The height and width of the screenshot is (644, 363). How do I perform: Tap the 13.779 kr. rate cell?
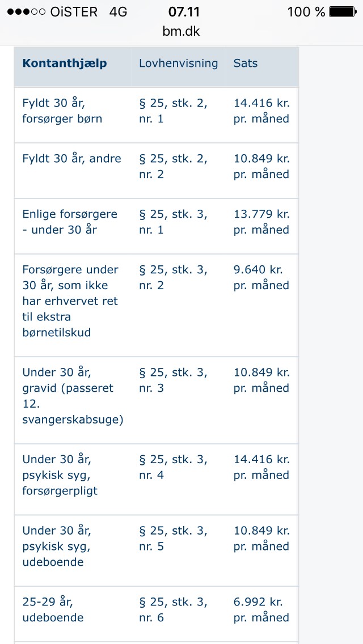coord(261,222)
